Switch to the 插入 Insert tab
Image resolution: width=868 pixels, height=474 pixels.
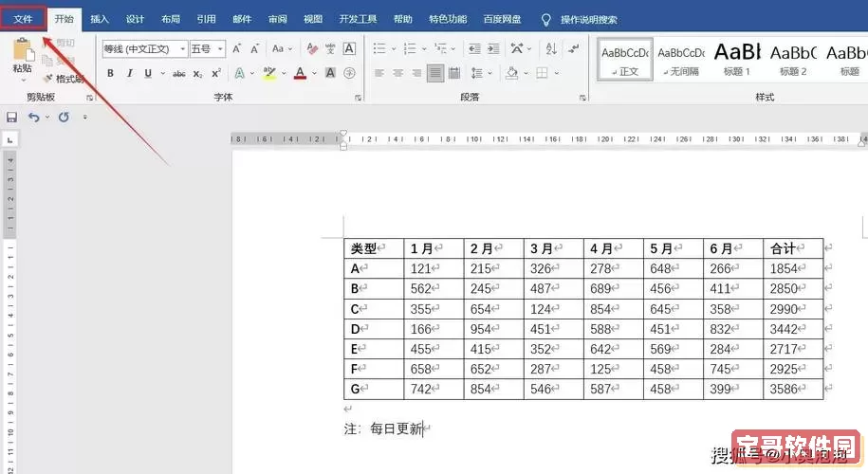pyautogui.click(x=99, y=19)
